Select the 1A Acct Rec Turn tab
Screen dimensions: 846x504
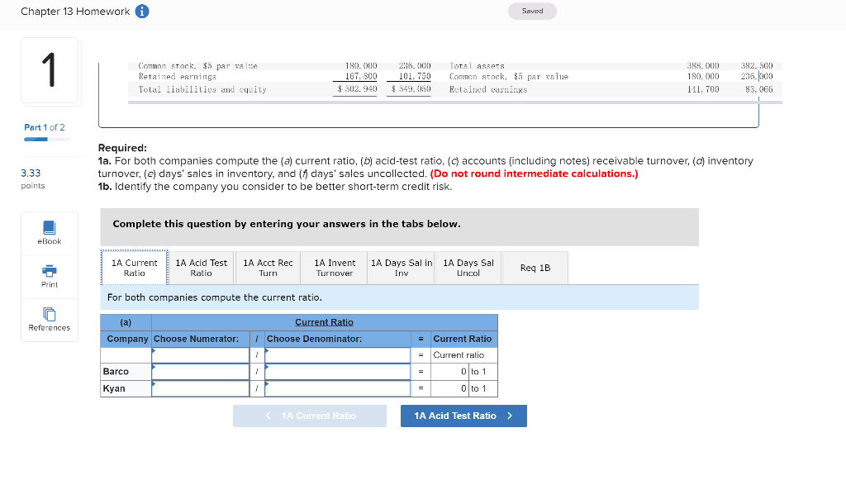click(x=268, y=267)
